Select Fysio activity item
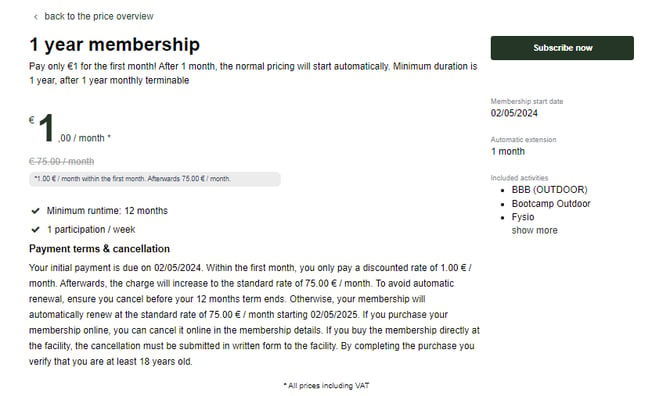This screenshot has height=396, width=670. pyautogui.click(x=523, y=217)
